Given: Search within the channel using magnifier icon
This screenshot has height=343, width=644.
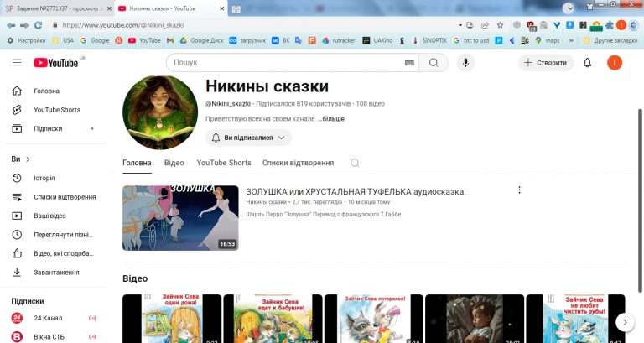Looking at the screenshot, I should coord(355,163).
